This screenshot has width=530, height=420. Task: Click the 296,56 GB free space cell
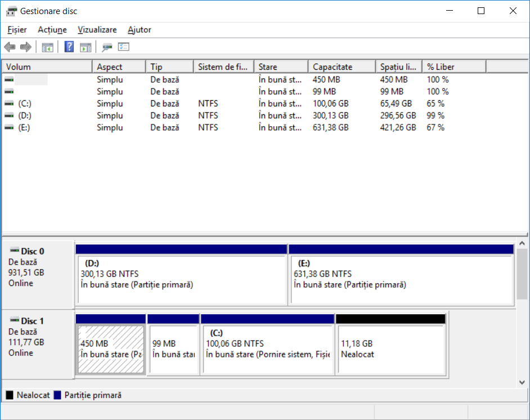398,115
